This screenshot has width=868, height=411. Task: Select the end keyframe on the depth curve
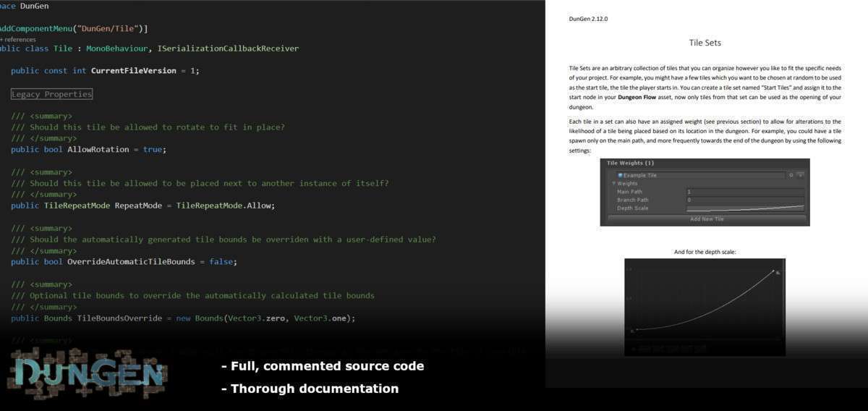click(773, 272)
